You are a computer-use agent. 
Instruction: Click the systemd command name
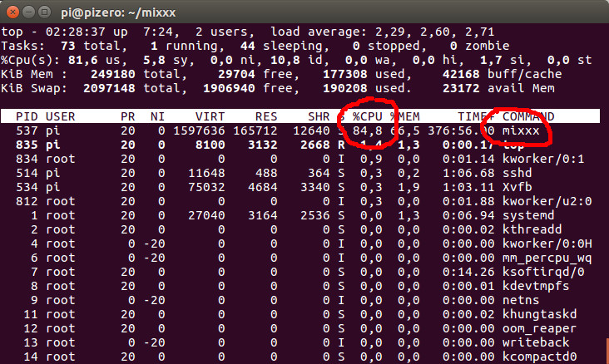coord(528,215)
